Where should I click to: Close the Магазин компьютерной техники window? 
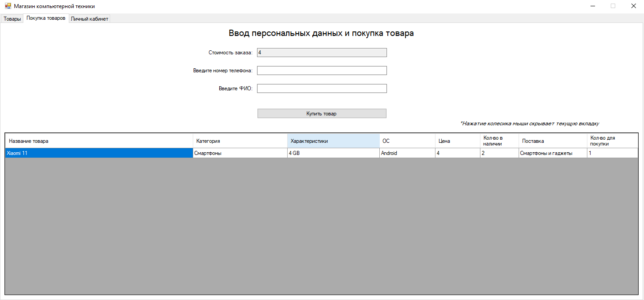point(633,6)
